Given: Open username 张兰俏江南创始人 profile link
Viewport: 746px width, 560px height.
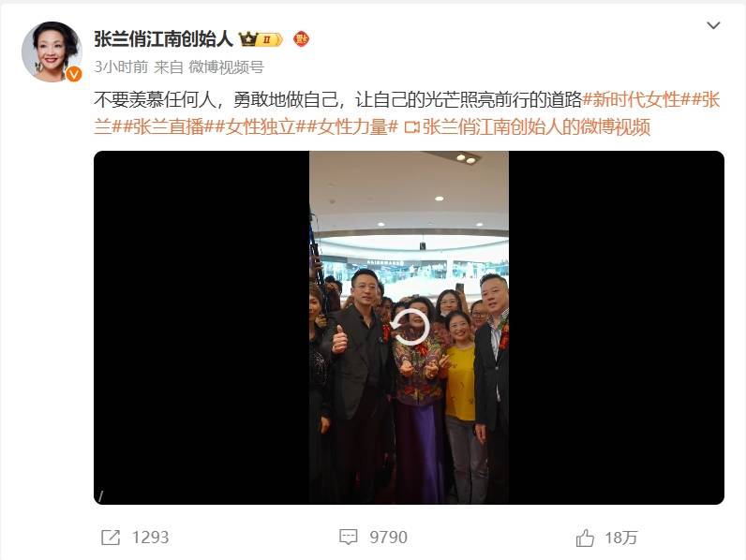Looking at the screenshot, I should [163, 39].
